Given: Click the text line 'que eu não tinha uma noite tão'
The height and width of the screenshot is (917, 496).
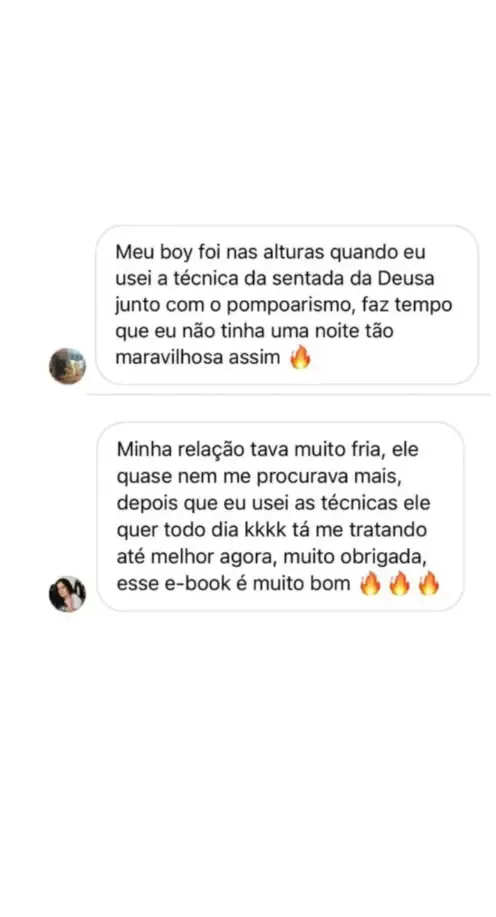Looking at the screenshot, I should [x=254, y=331].
